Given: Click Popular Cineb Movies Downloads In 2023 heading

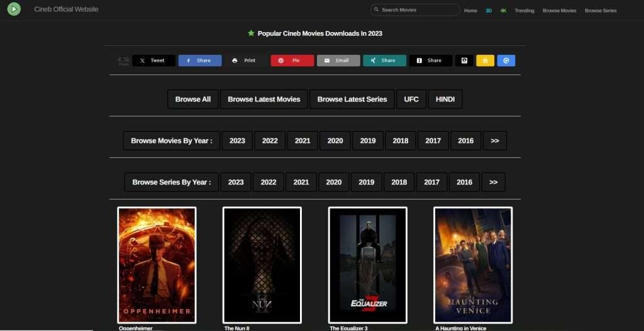Looking at the screenshot, I should tap(319, 33).
